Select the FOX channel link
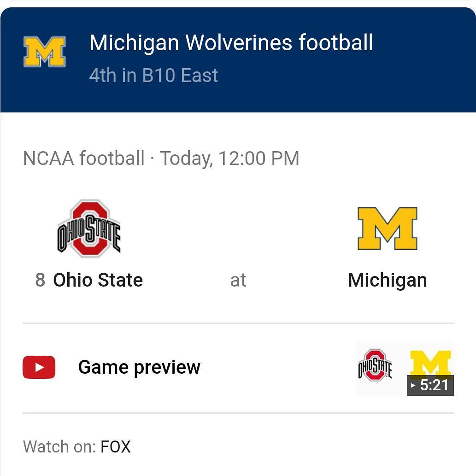This screenshot has height=476, width=476. coord(115,447)
